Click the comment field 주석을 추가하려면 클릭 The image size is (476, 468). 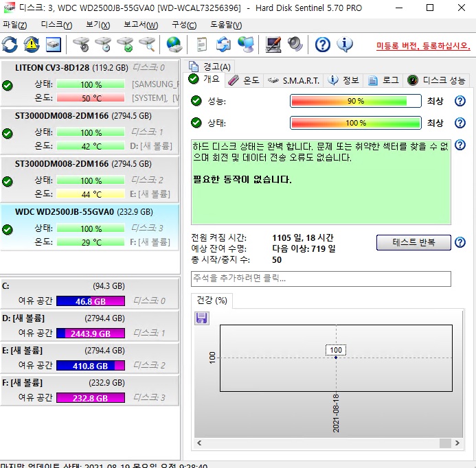coord(321,279)
